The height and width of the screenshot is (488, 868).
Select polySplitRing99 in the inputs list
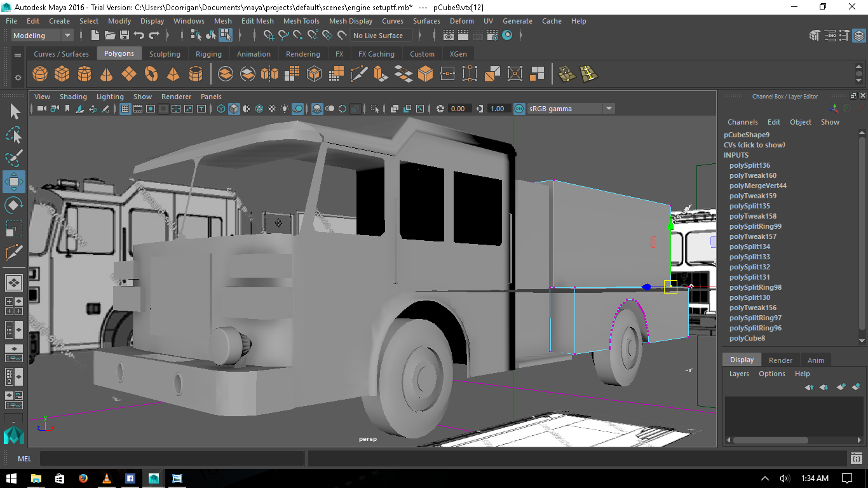(x=756, y=226)
